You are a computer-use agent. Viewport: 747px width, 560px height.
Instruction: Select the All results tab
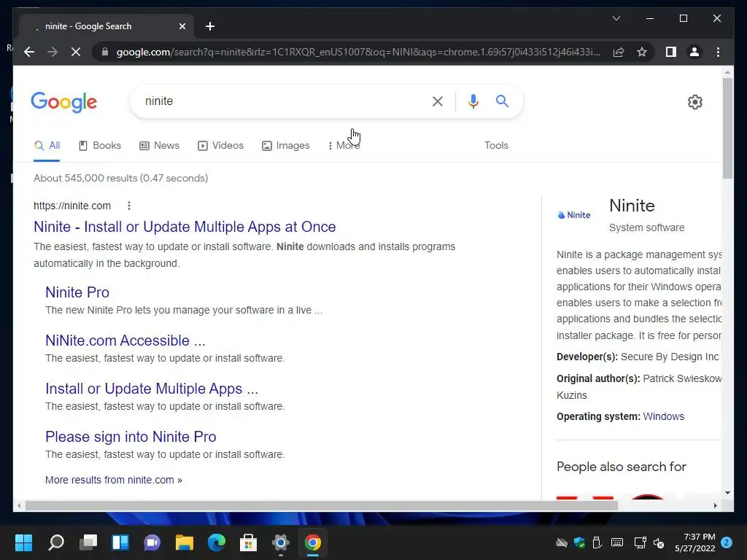tap(47, 146)
